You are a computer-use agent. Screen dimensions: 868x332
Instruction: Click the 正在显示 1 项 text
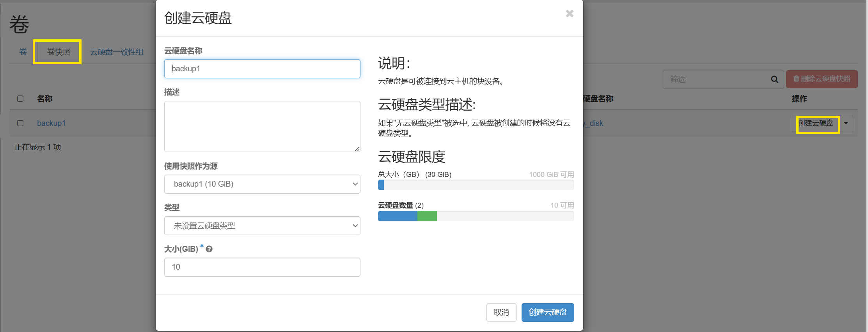coord(38,147)
